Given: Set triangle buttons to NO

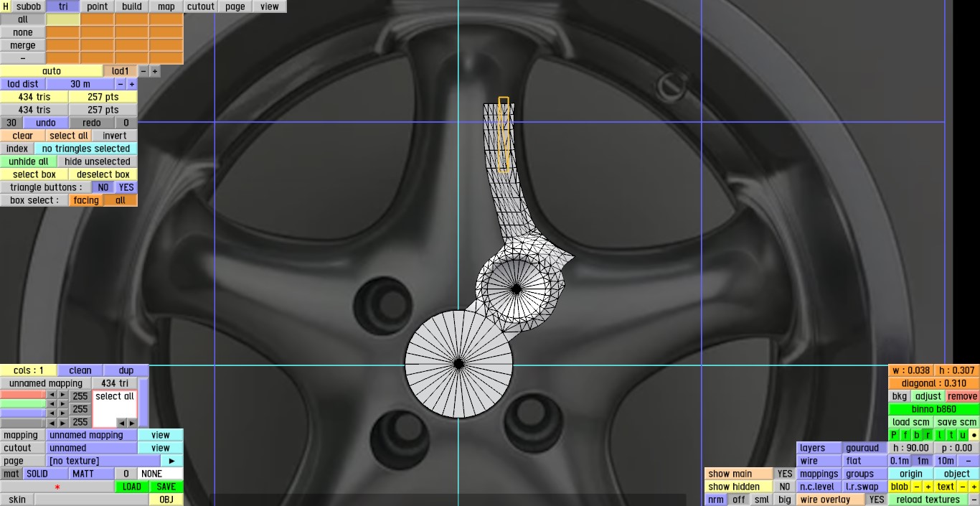Looking at the screenshot, I should (103, 187).
